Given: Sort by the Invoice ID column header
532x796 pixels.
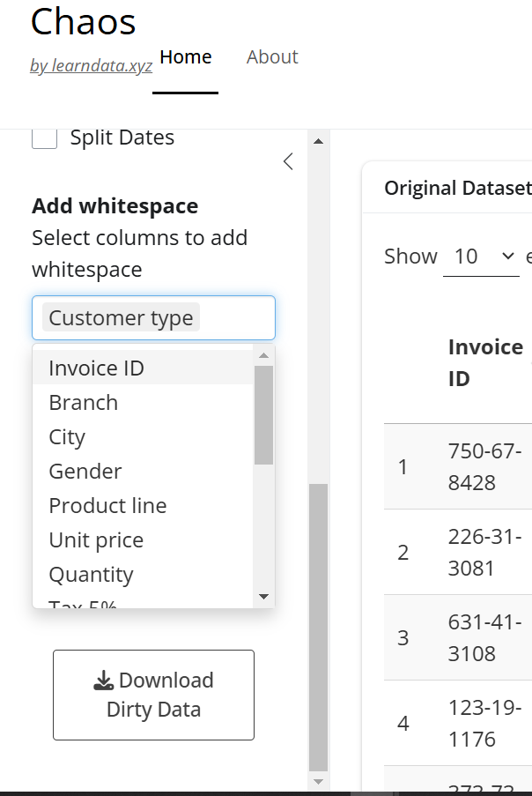Looking at the screenshot, I should 485,363.
